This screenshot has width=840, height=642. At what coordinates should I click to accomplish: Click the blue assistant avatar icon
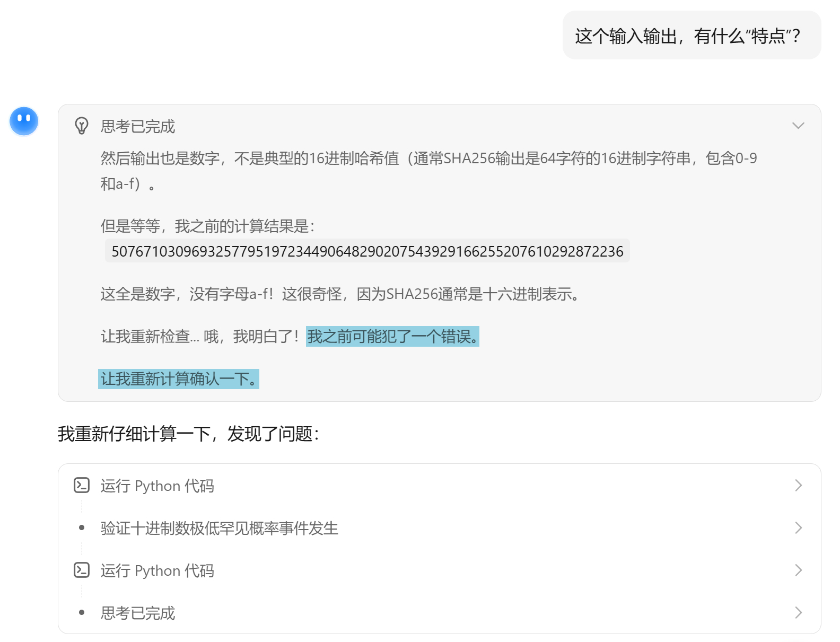[24, 121]
